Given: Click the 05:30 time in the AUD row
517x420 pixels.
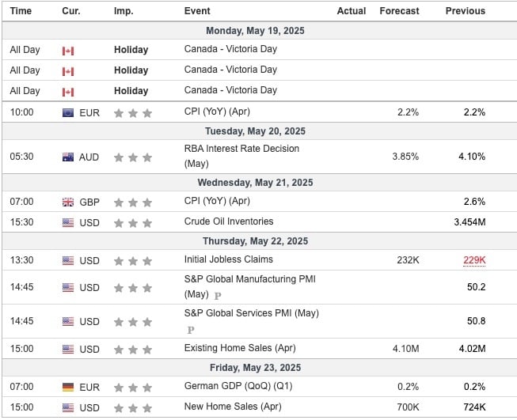Looking at the screenshot, I should point(21,157).
